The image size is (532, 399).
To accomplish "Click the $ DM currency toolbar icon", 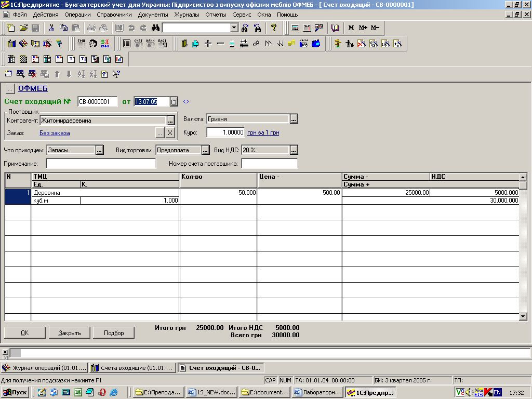I will coord(105,44).
